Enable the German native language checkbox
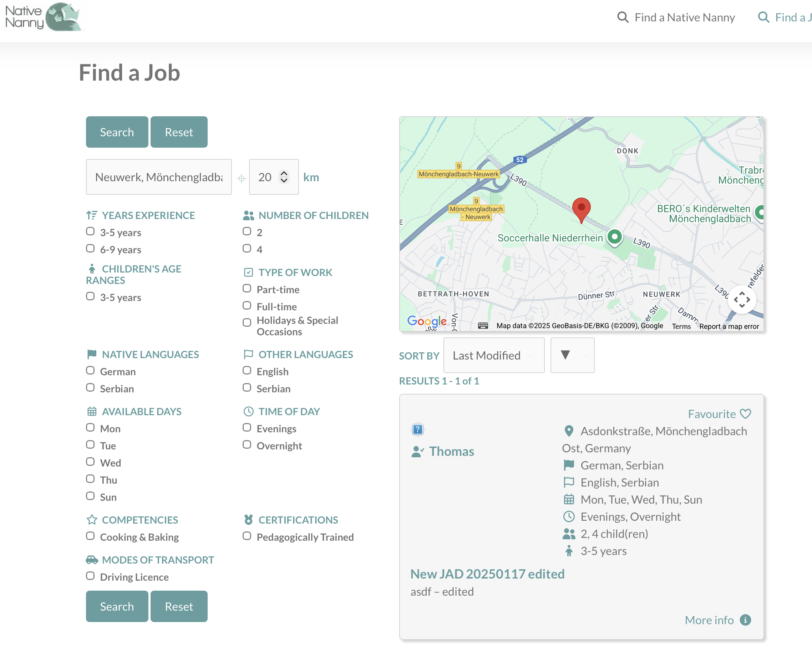812x657 pixels. tap(90, 371)
